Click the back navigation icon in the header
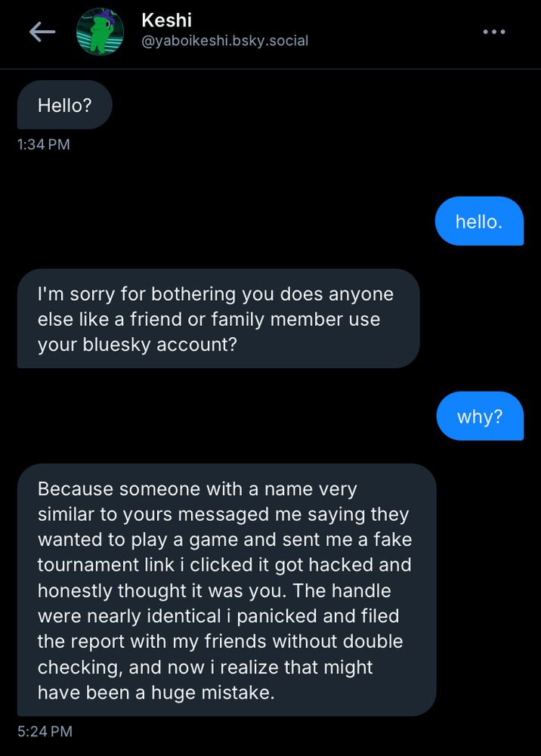The image size is (541, 756). point(43,32)
